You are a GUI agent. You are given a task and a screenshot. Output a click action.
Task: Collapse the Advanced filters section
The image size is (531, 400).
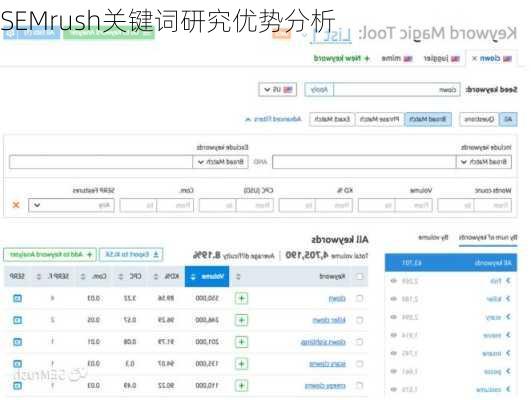pyautogui.click(x=273, y=119)
